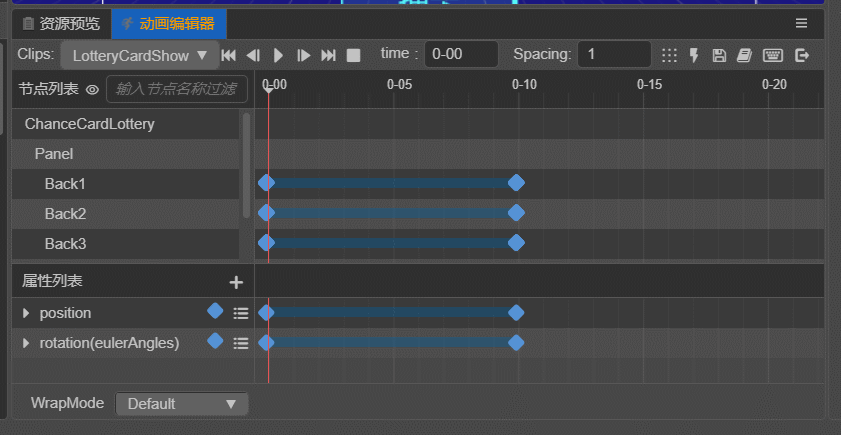Select the 动画编辑器 tab
The width and height of the screenshot is (841, 435).
coord(168,23)
